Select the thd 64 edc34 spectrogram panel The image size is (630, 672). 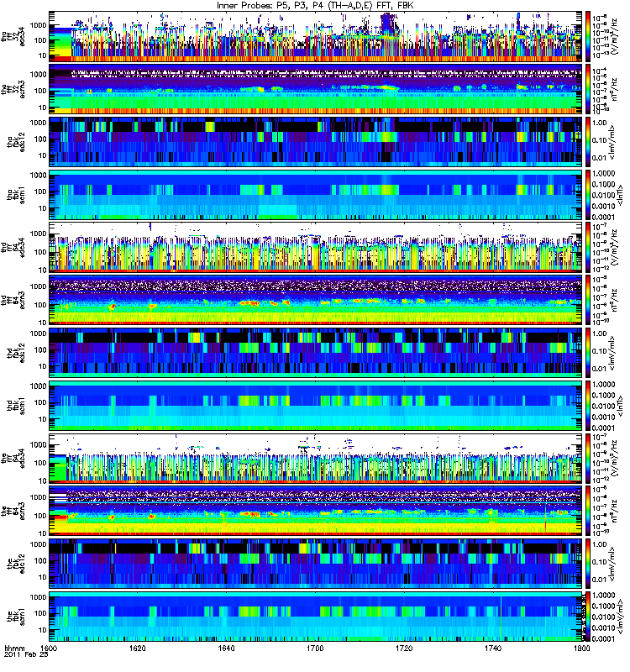tap(316, 247)
